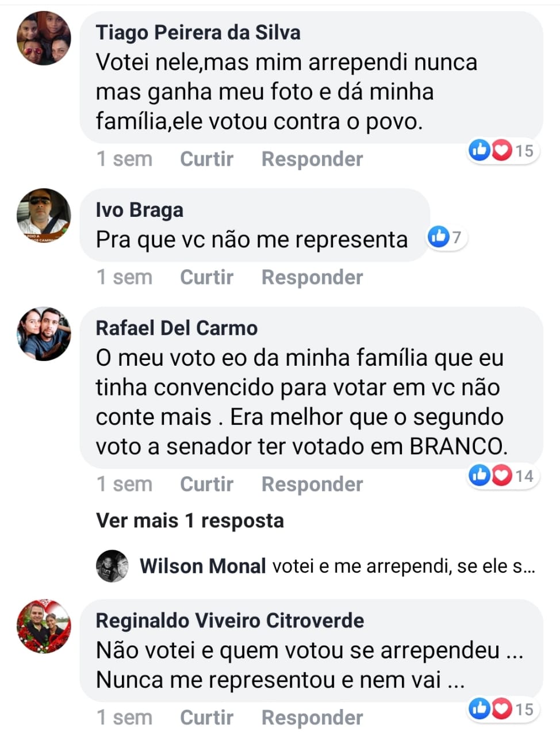
Task: Expand "Ver mais 1 resposta" replies
Action: [x=190, y=521]
